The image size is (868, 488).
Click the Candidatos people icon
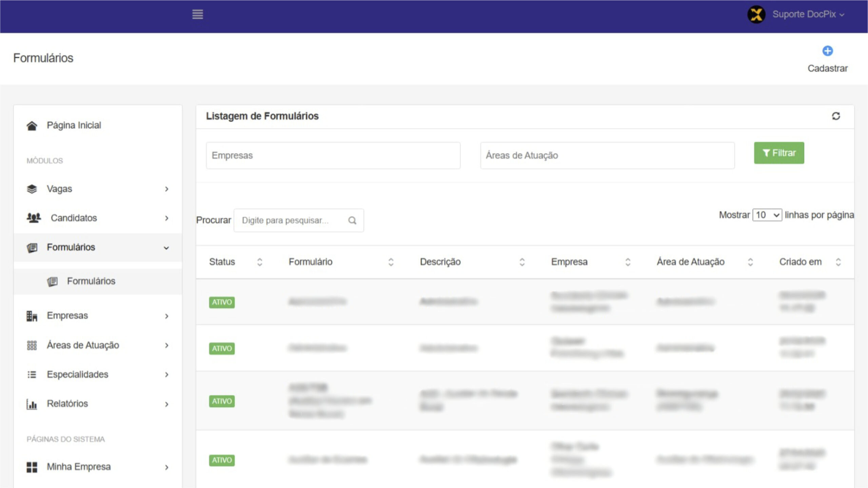(34, 218)
